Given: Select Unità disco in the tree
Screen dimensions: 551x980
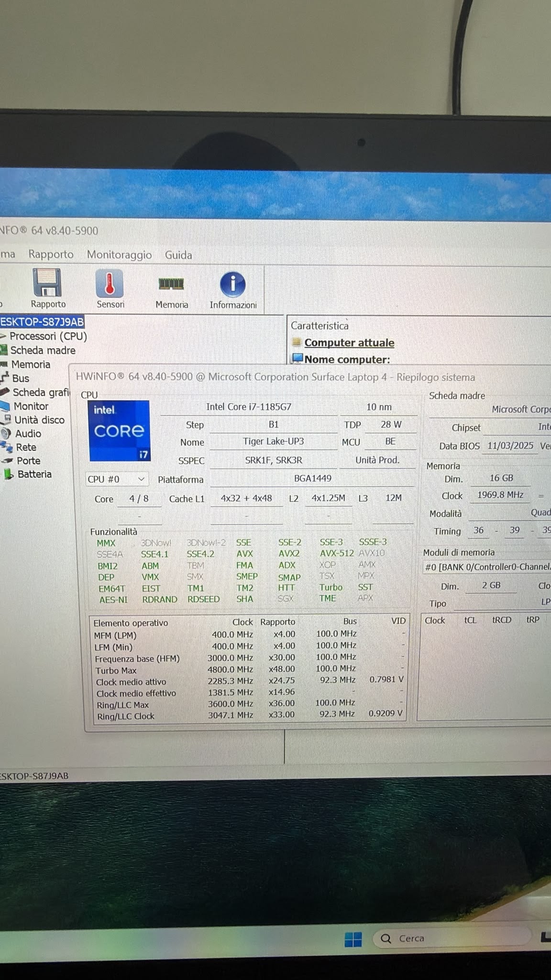Looking at the screenshot, I should (x=39, y=420).
